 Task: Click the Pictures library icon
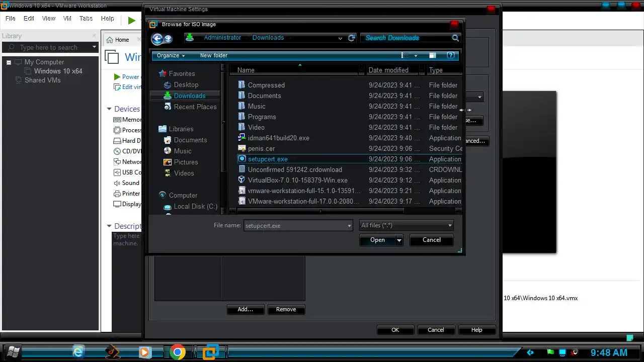[168, 162]
